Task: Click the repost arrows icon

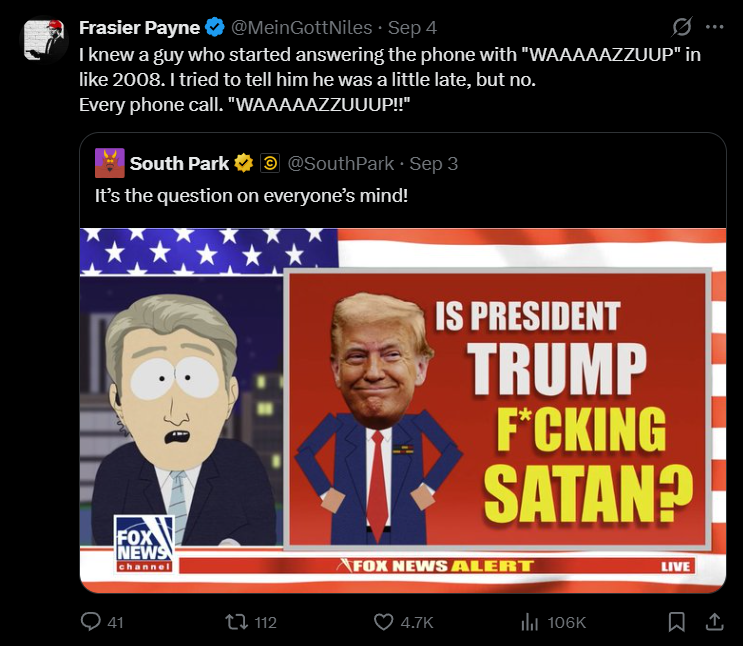Action: point(236,622)
